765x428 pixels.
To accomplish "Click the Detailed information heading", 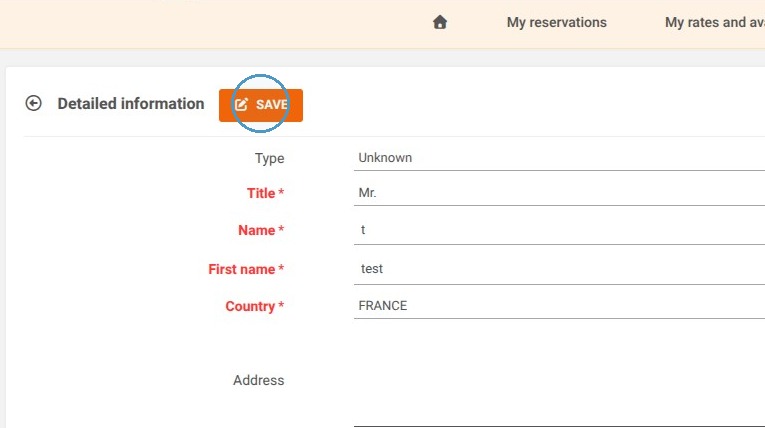I will pos(131,104).
